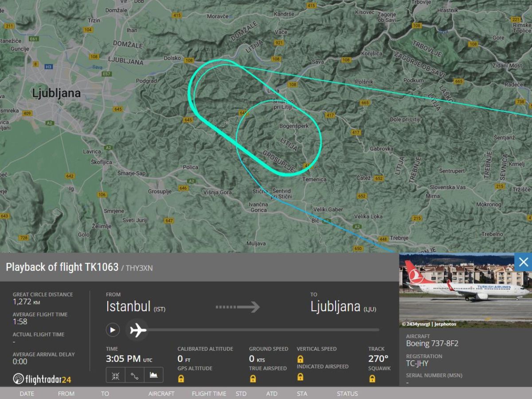The width and height of the screenshot is (532, 399).
Task: Click the center-on-aircraft arrows icon
Action: (x=115, y=375)
